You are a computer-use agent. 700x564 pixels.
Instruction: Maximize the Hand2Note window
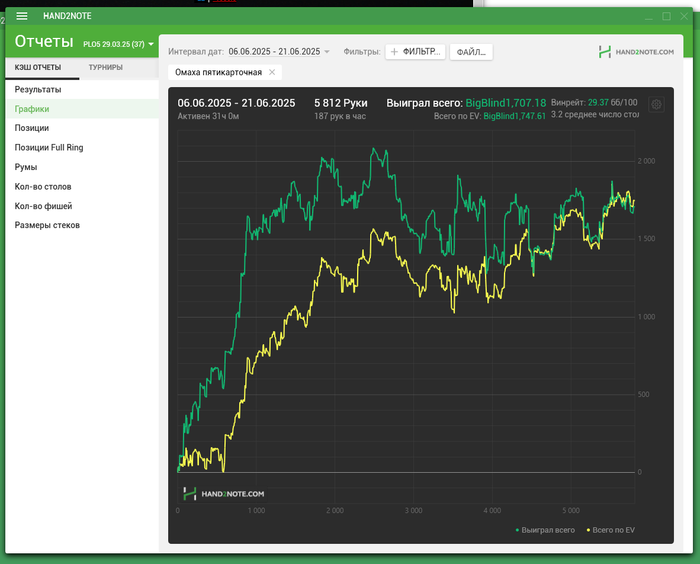coord(667,17)
